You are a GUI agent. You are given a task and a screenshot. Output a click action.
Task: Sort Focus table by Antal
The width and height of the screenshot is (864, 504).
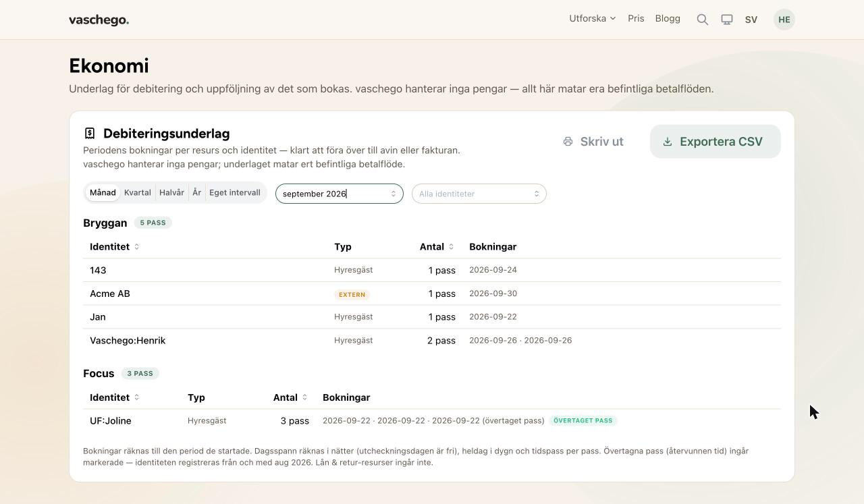pyautogui.click(x=290, y=397)
